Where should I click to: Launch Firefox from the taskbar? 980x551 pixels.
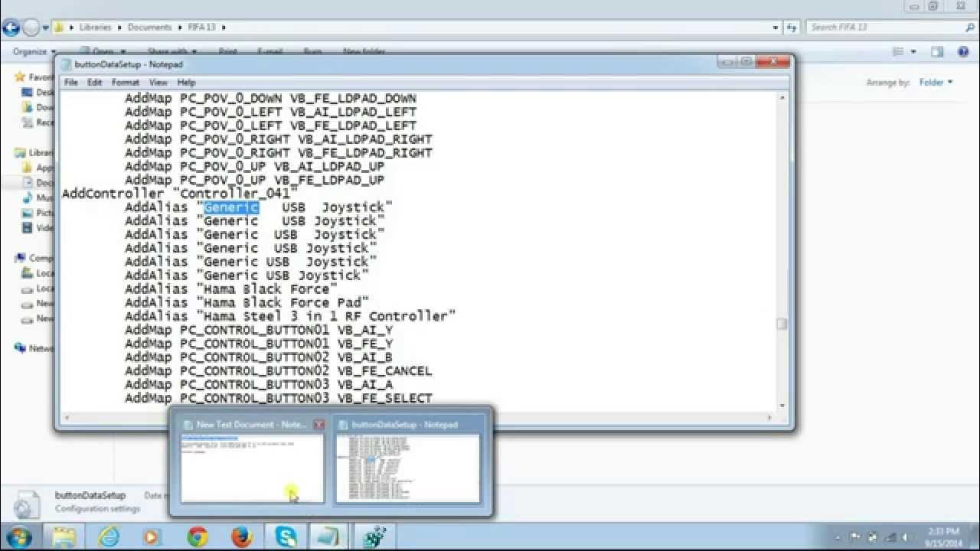(242, 537)
